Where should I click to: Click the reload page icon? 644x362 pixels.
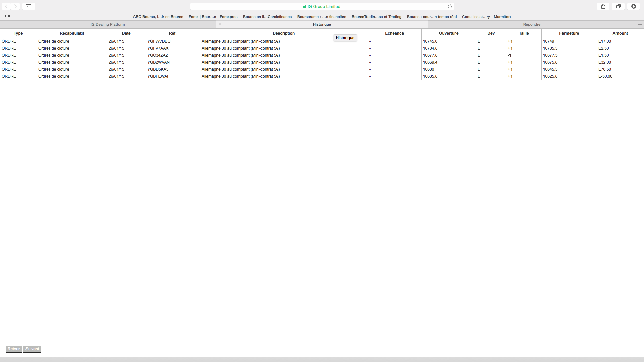pos(450,6)
